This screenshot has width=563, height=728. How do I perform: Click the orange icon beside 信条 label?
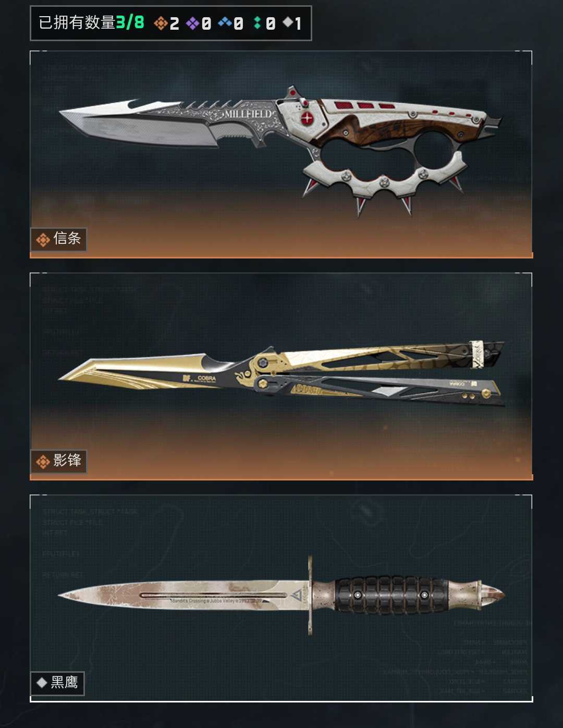coord(43,240)
